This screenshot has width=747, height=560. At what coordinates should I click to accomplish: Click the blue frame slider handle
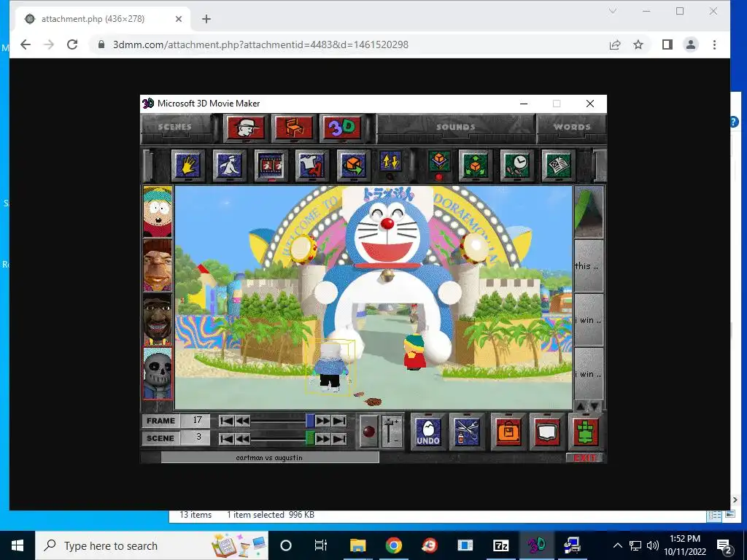tap(310, 421)
